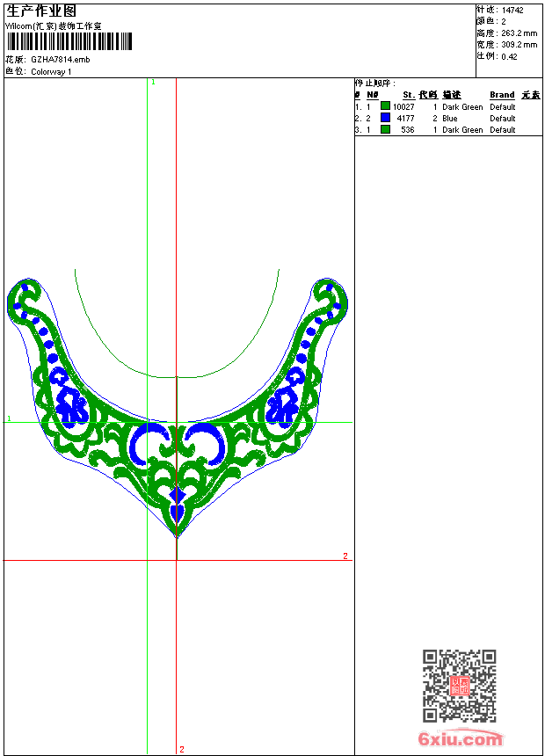The width and height of the screenshot is (545, 756).
Task: Click the 生产作业图 page title
Action: pyautogui.click(x=41, y=11)
